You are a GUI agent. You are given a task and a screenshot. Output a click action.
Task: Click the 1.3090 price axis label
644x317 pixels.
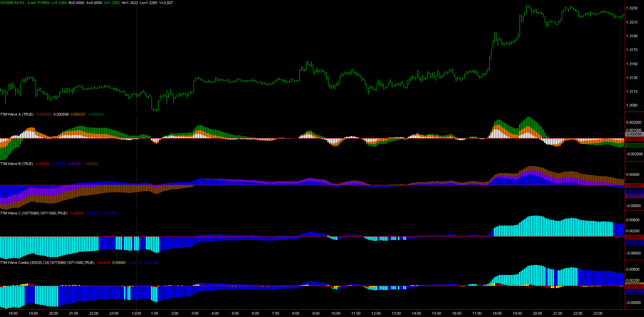[632, 105]
